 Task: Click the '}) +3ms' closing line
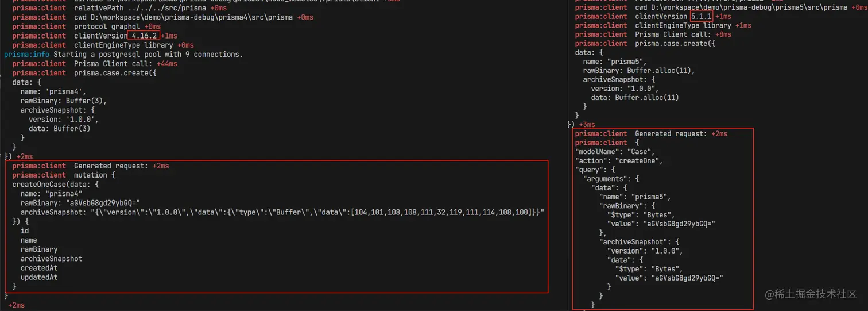click(x=582, y=125)
